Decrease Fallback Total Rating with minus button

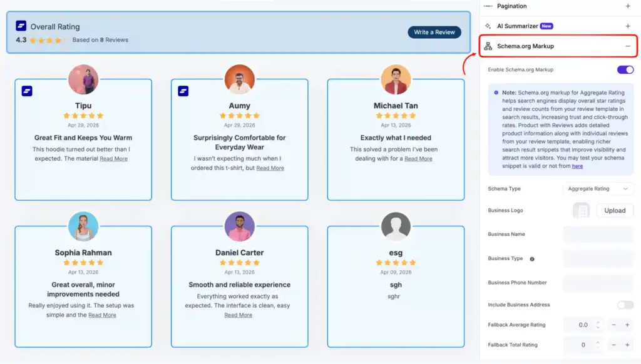tap(613, 345)
